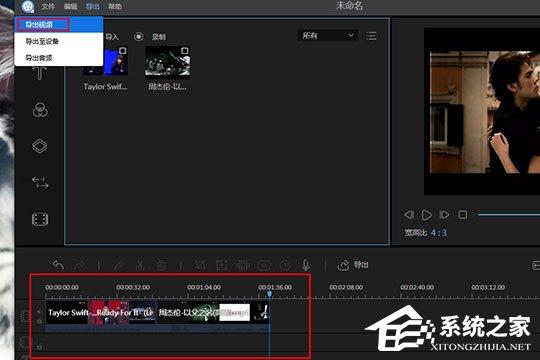The height and width of the screenshot is (360, 540).
Task: Click the previous frame button in the preview
Action: point(409,215)
